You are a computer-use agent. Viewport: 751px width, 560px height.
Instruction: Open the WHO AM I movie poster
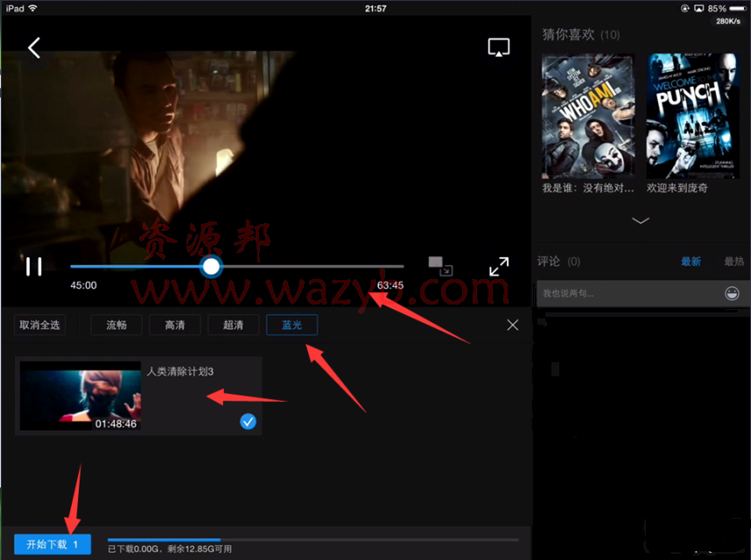588,115
